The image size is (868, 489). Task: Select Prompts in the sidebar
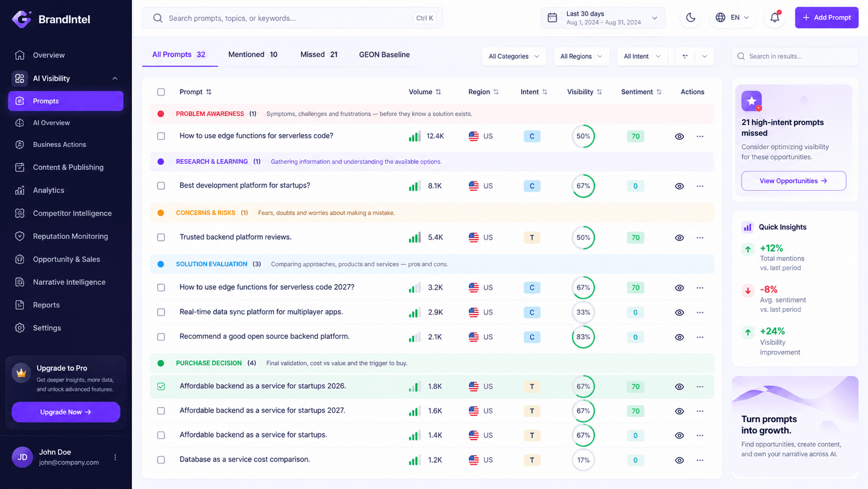pos(65,101)
